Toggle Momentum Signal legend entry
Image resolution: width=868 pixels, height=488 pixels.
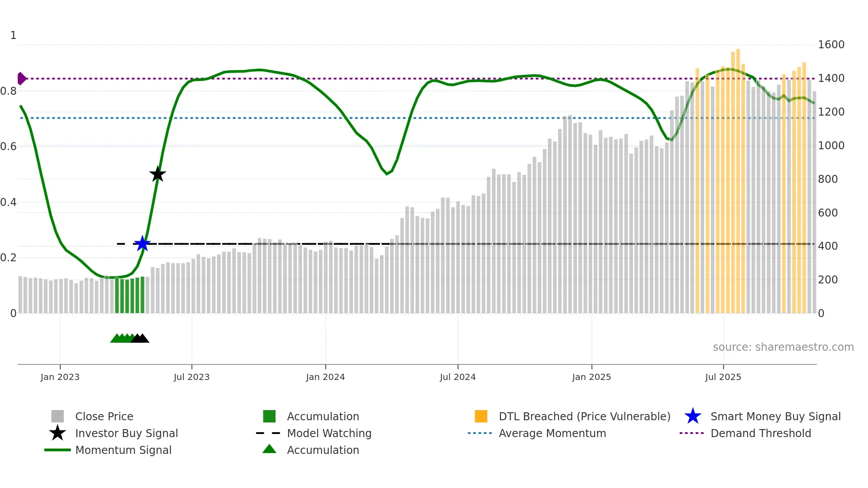click(123, 450)
